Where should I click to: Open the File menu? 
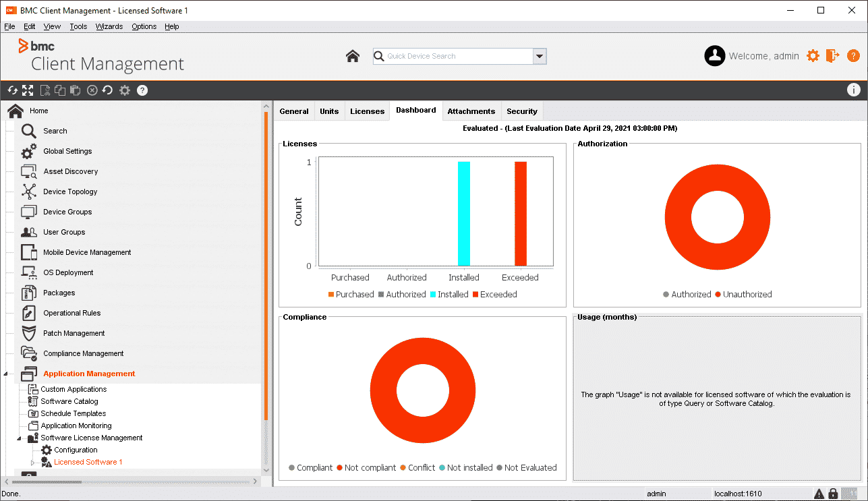point(9,26)
